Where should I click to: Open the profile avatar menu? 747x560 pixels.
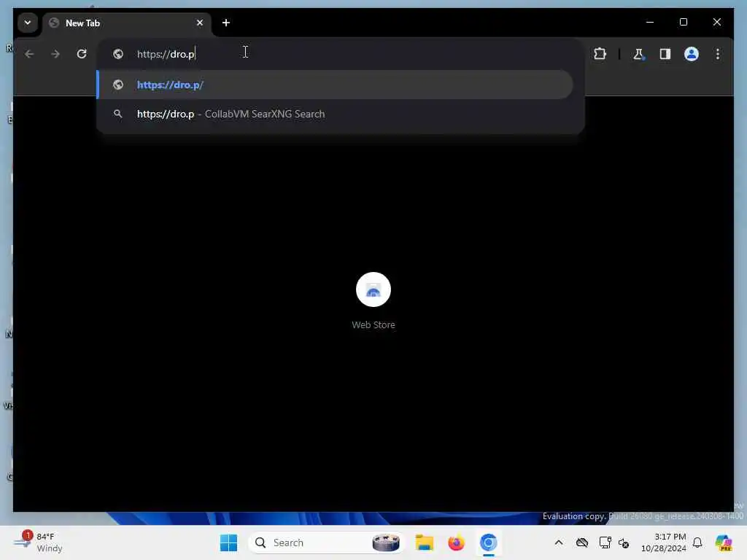click(692, 54)
